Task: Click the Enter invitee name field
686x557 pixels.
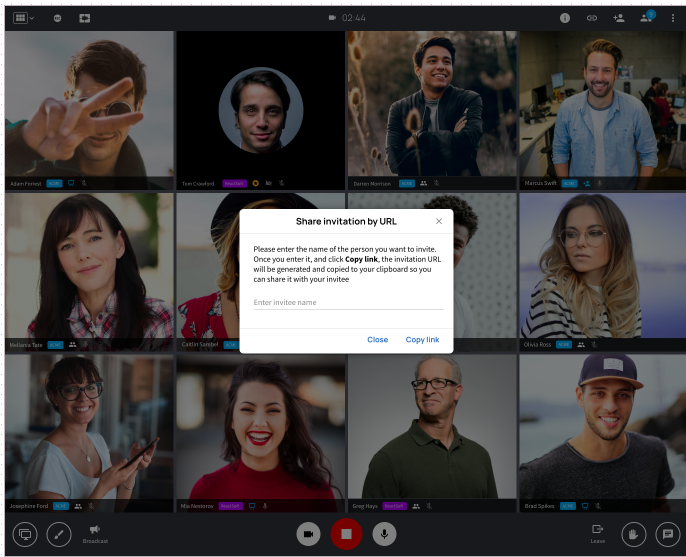Action: coord(348,302)
